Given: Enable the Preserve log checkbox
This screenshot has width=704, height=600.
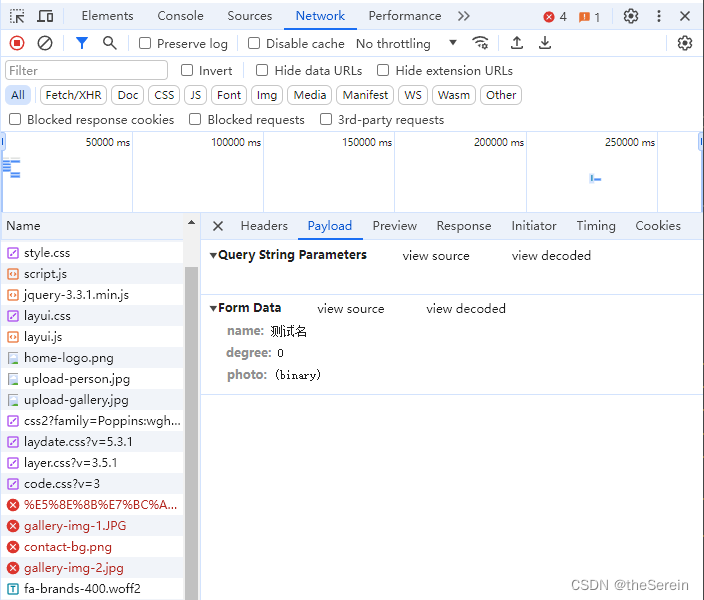Looking at the screenshot, I should point(145,44).
